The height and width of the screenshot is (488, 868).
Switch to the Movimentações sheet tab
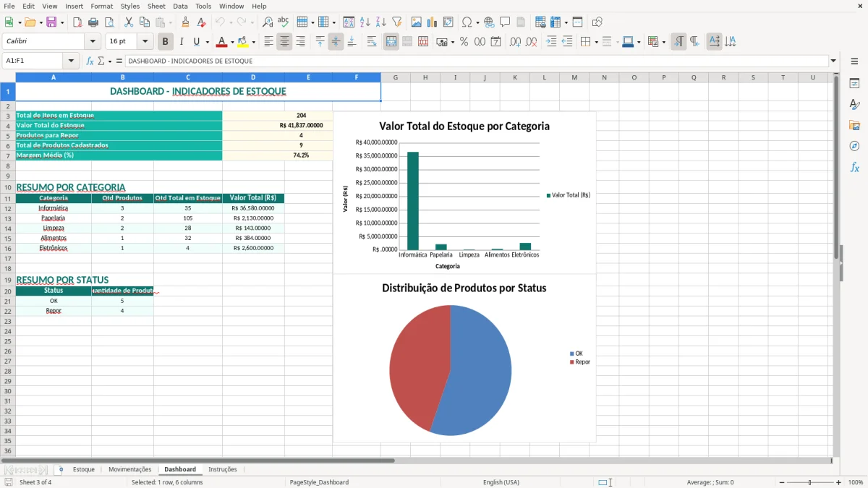(129, 469)
